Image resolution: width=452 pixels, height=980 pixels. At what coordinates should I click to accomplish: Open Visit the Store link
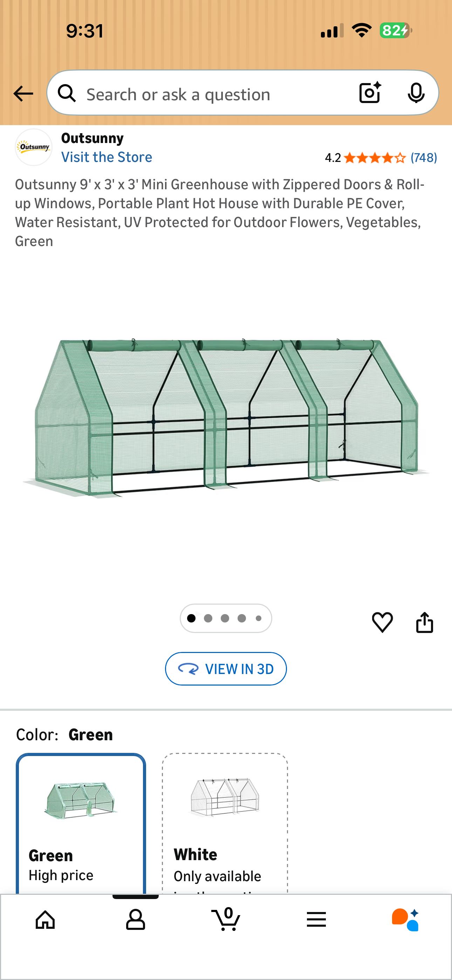coord(107,157)
